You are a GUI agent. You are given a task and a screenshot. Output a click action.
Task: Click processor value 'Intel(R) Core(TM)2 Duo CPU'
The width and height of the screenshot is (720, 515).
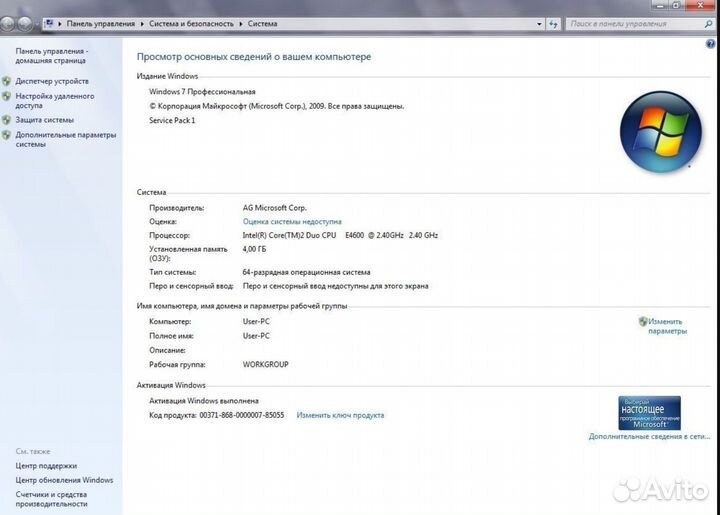[289, 235]
